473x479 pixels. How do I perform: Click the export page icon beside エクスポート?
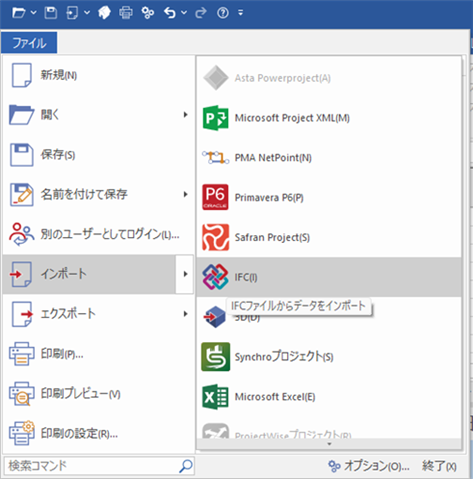coord(22,314)
